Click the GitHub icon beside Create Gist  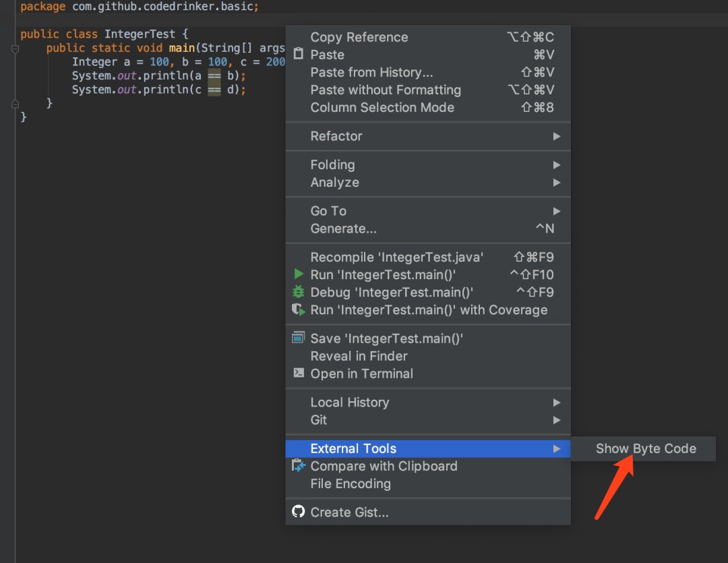tap(299, 512)
